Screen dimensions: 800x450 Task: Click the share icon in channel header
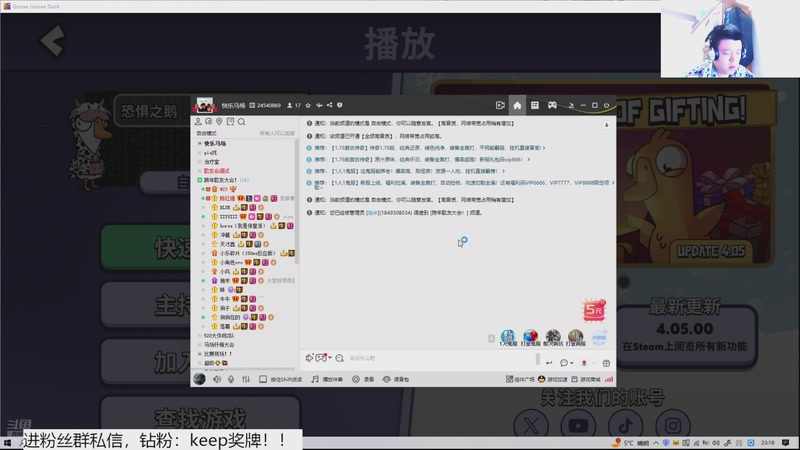coord(330,105)
